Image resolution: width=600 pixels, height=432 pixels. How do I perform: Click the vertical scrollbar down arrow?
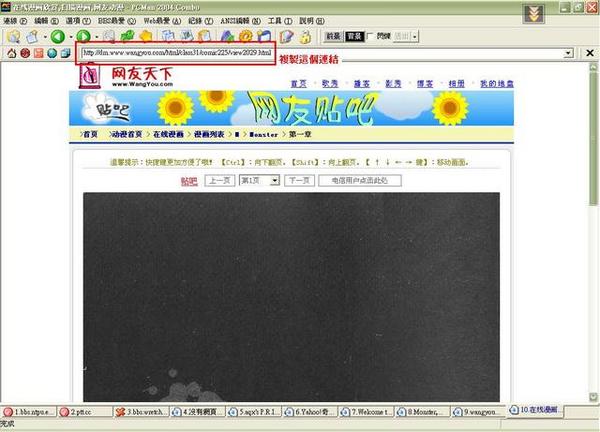593,397
